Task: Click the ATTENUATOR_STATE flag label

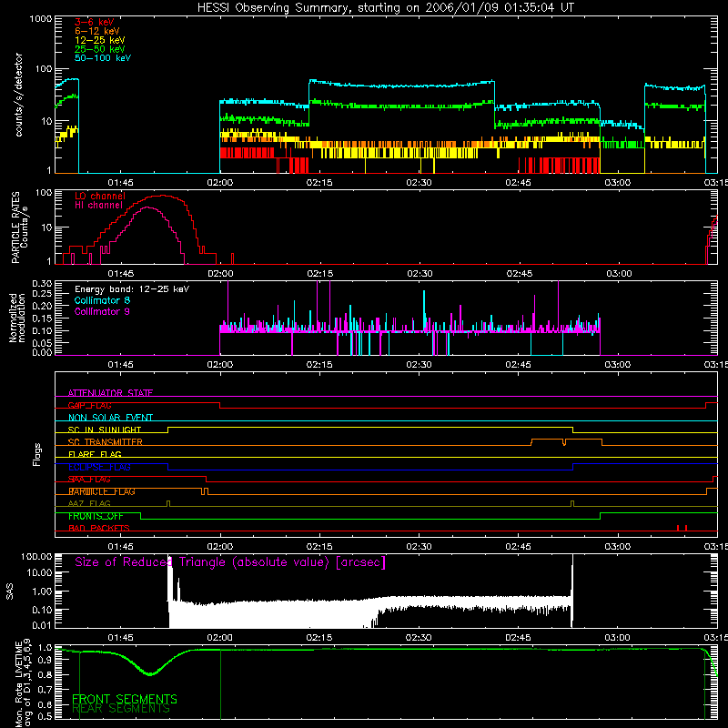Action: pyautogui.click(x=110, y=393)
